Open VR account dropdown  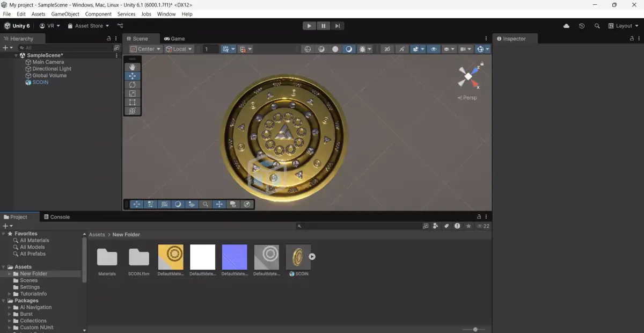pyautogui.click(x=49, y=26)
